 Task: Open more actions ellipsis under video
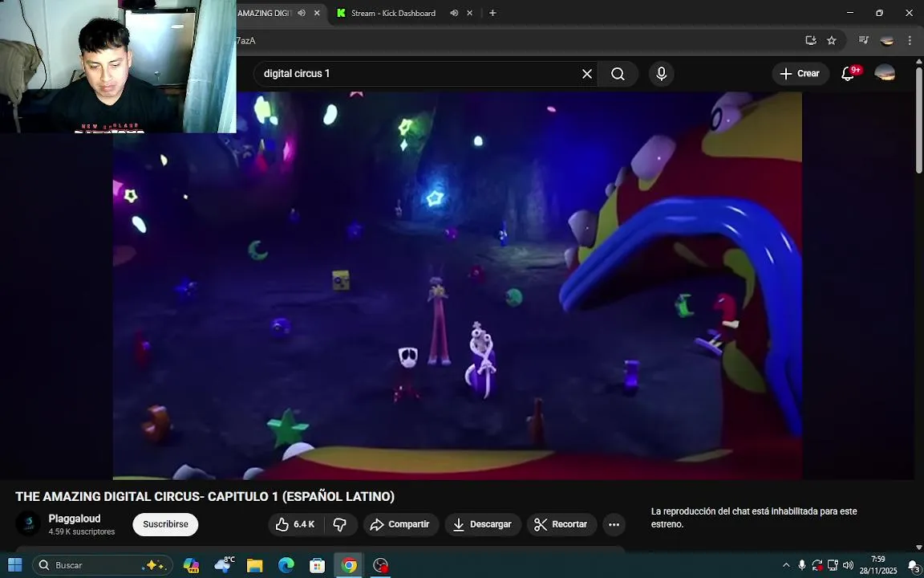click(x=614, y=524)
